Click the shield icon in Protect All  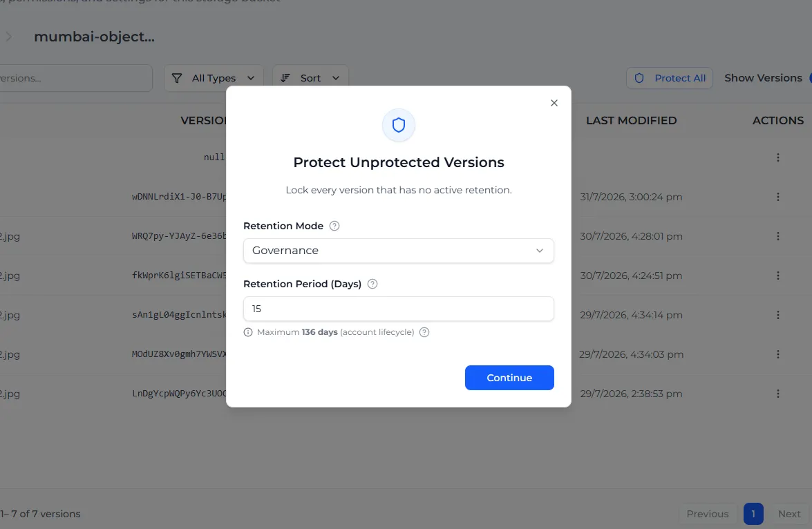pyautogui.click(x=639, y=78)
